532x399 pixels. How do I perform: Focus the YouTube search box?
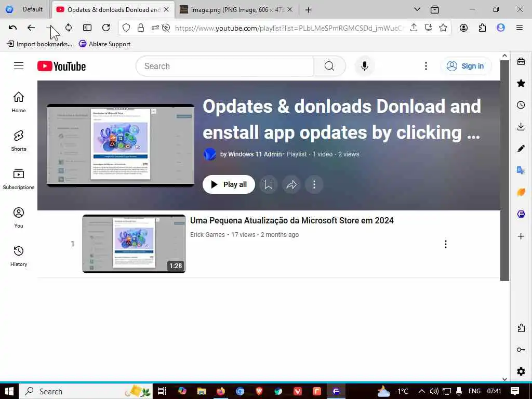click(x=224, y=66)
